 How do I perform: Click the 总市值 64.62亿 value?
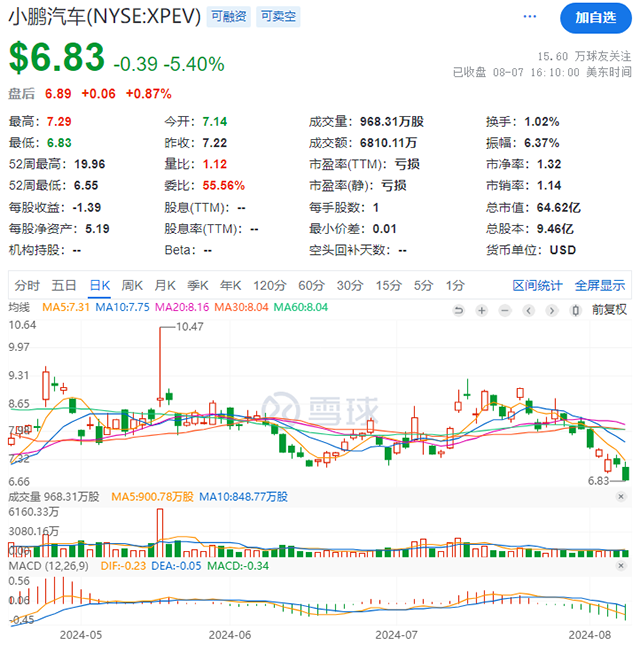559,207
